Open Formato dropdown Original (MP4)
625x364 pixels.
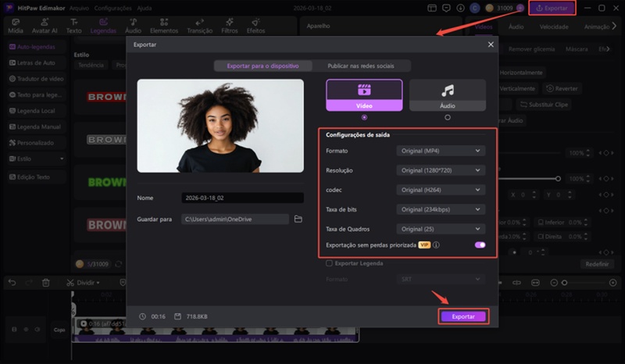(441, 151)
